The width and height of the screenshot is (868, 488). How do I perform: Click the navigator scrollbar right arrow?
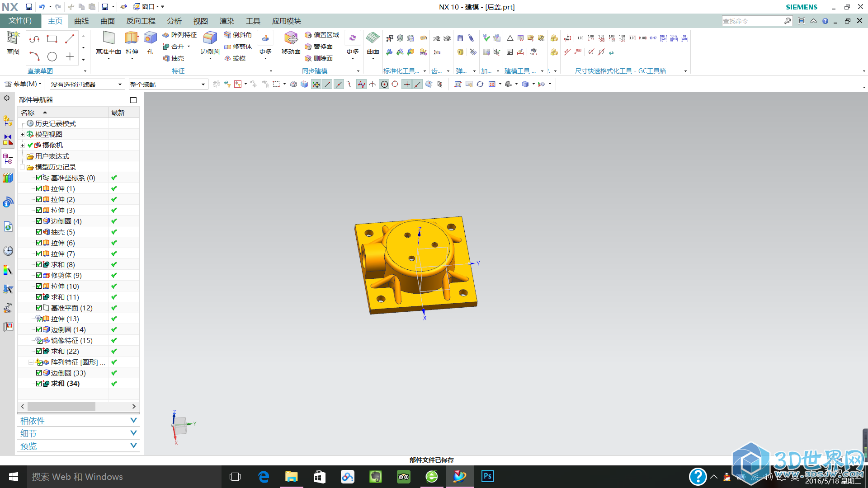pyautogui.click(x=134, y=406)
